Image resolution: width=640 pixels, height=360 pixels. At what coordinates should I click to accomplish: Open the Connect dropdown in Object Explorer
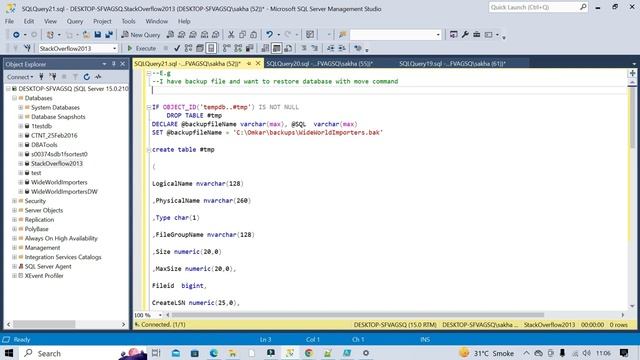(x=20, y=77)
